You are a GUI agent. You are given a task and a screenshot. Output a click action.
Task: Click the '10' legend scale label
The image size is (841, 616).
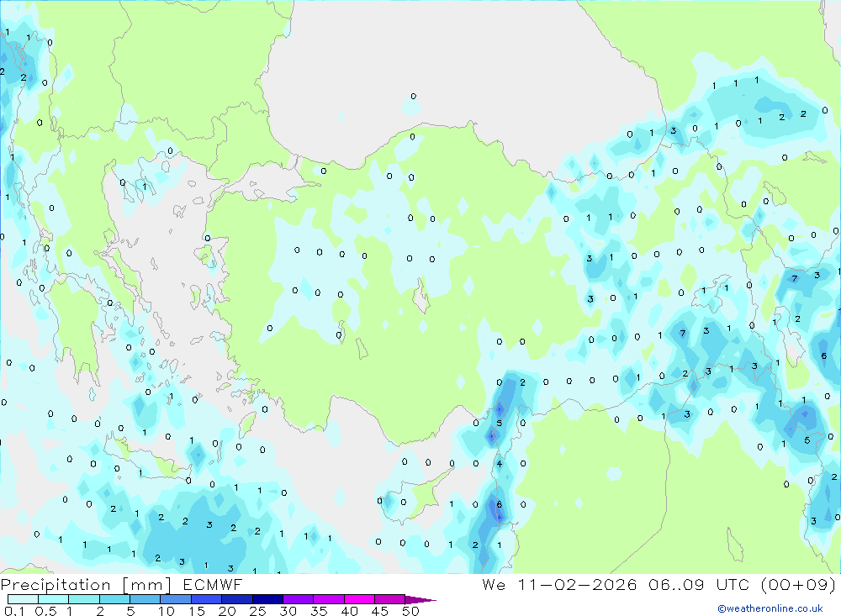167,611
